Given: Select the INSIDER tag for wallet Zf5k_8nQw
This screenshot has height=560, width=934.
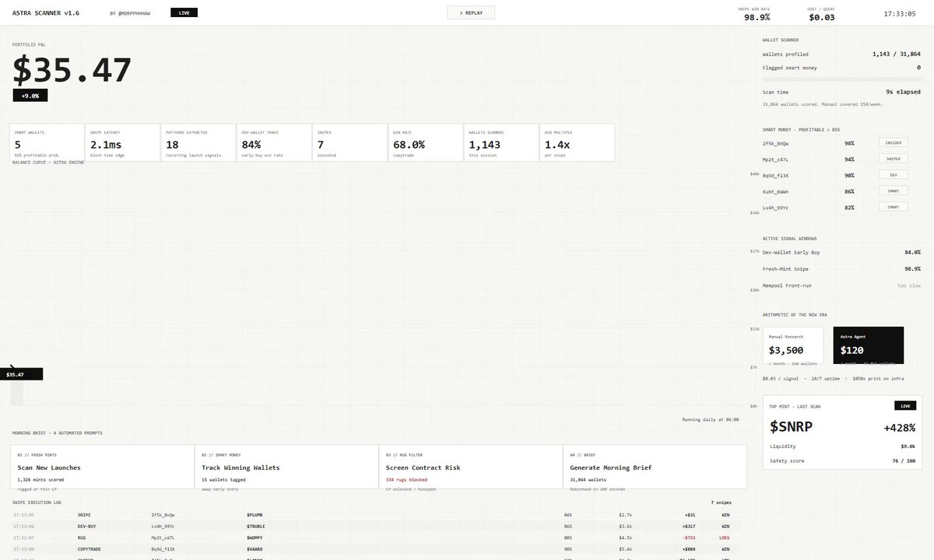Looking at the screenshot, I should (894, 143).
